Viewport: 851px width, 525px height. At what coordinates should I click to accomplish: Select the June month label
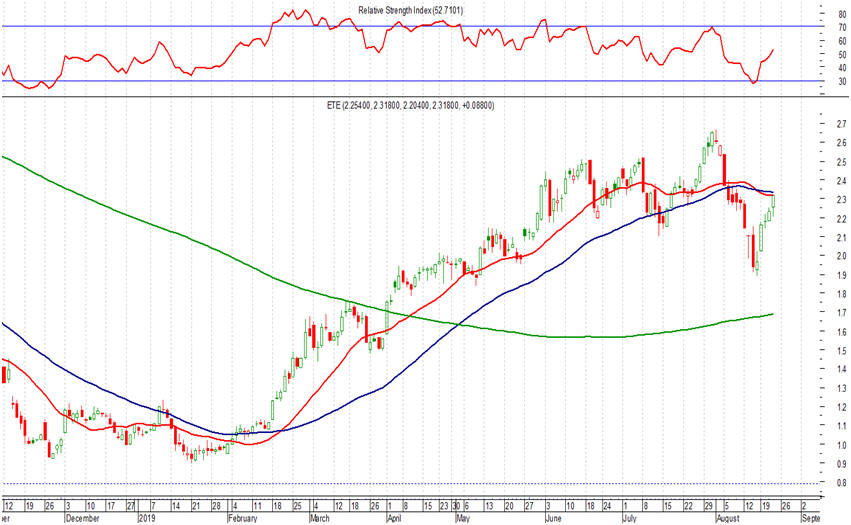(x=554, y=518)
